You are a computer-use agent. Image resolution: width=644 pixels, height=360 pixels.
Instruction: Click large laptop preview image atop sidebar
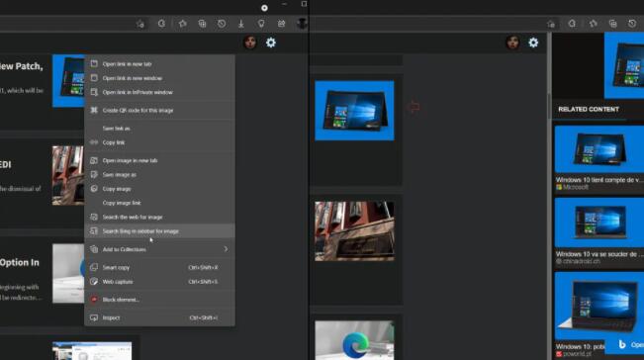(x=624, y=65)
